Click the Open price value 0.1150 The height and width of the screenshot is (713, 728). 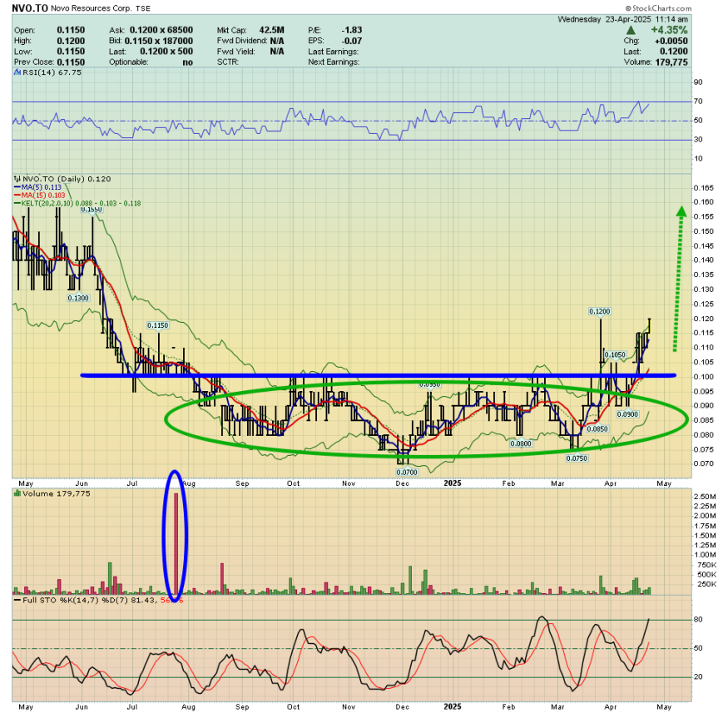71,30
